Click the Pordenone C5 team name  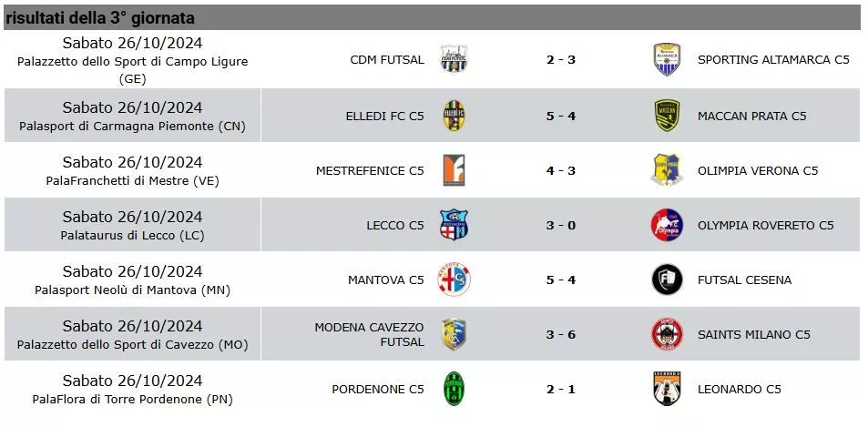pos(378,390)
